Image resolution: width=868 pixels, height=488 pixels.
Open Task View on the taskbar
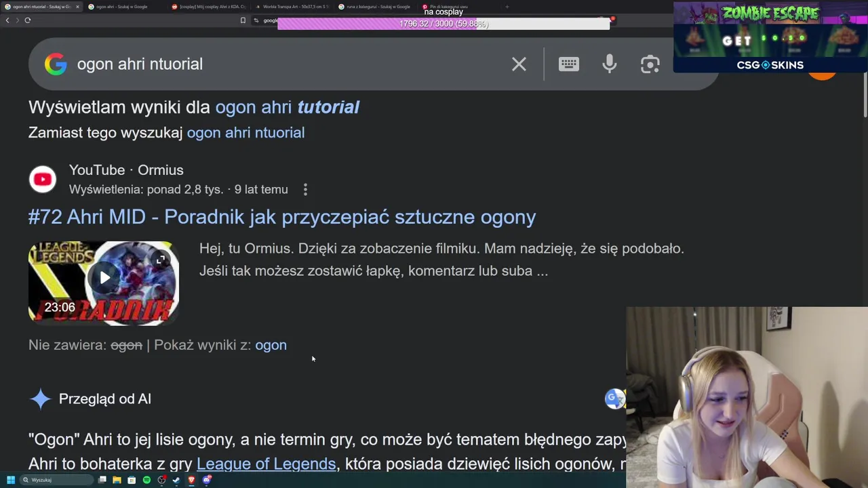tap(102, 480)
